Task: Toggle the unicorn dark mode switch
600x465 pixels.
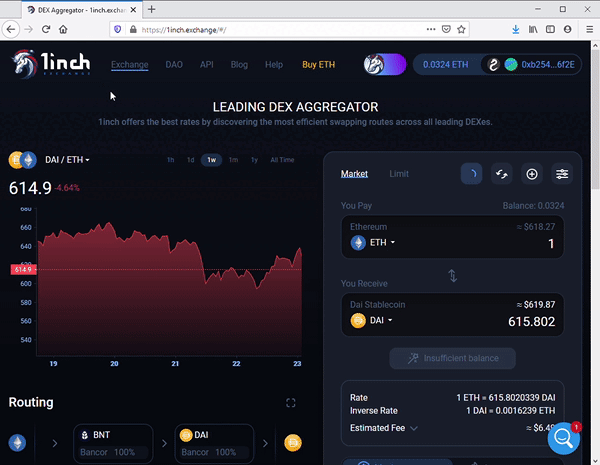Action: coord(385,64)
